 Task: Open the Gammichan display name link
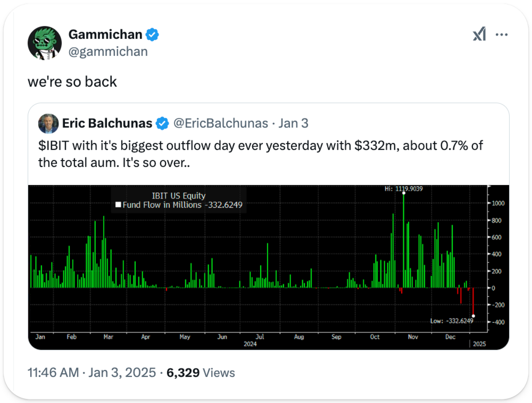coord(105,35)
